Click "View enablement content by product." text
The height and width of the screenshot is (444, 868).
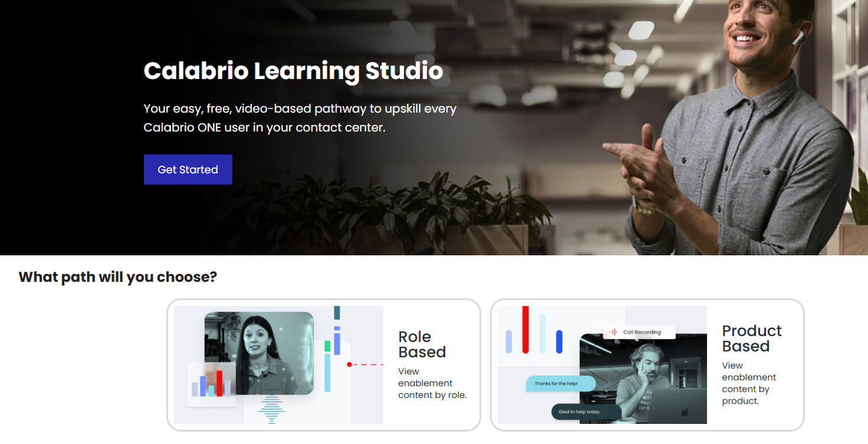coord(749,383)
